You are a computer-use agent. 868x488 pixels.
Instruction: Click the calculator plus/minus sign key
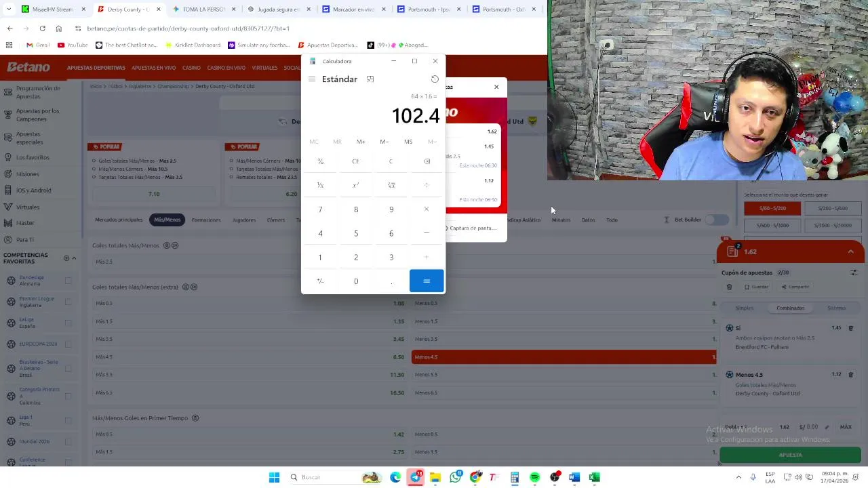click(x=320, y=281)
